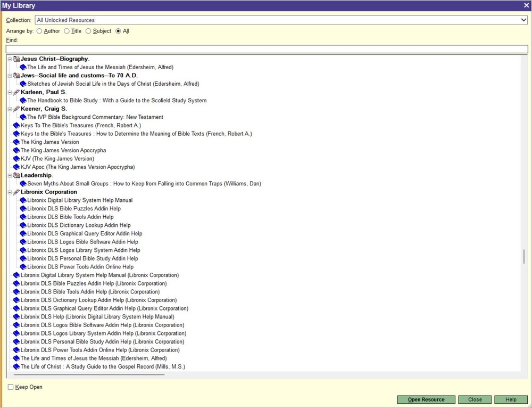The width and height of the screenshot is (532, 408).
Task: Click the Open Resource button
Action: 426,399
